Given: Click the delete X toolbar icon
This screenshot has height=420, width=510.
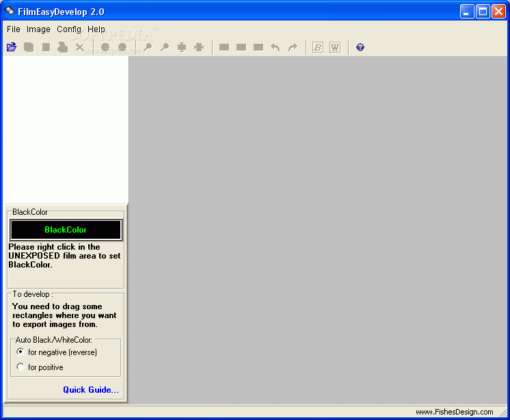Looking at the screenshot, I should [x=80, y=47].
